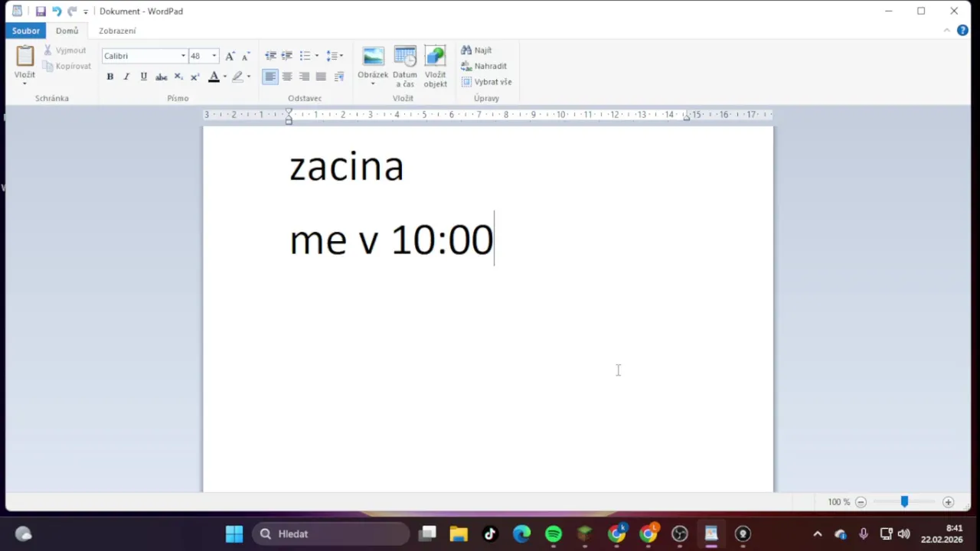Place cursor after the word zacina

[405, 166]
